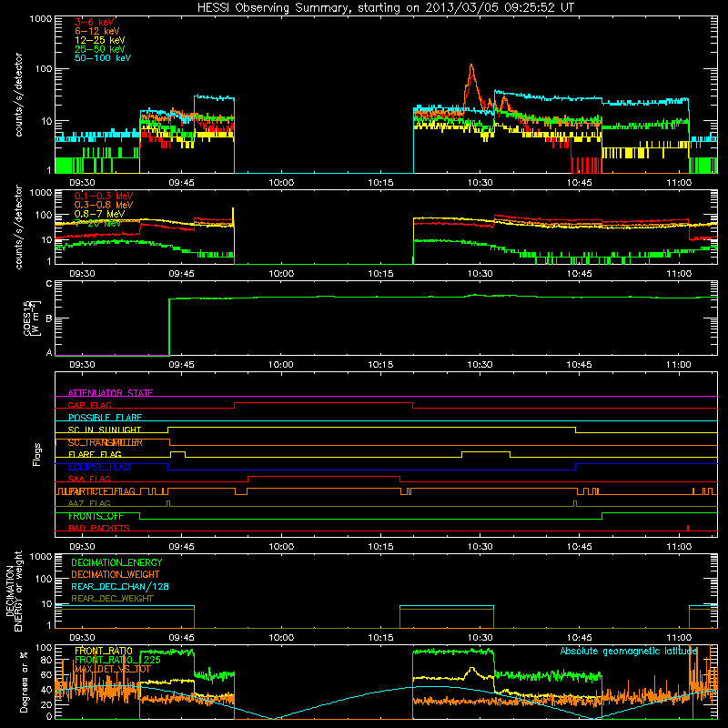Click the DECIMATION_ENERGY legend label

116,562
